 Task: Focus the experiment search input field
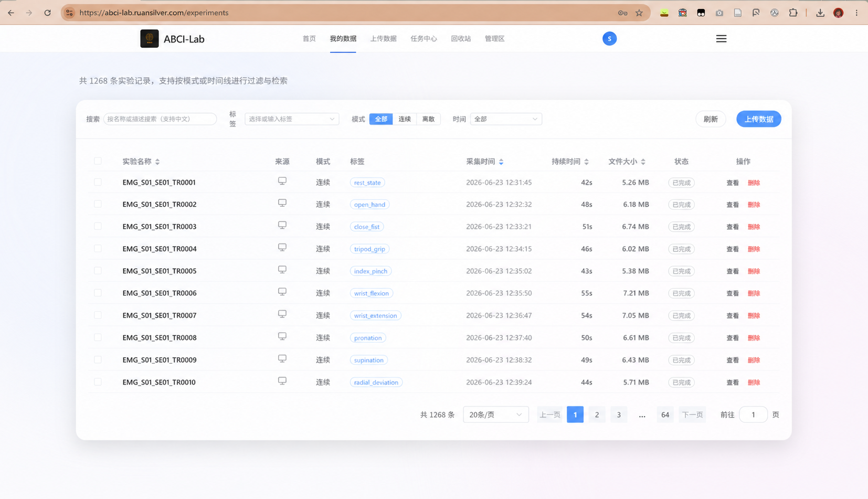tap(160, 119)
